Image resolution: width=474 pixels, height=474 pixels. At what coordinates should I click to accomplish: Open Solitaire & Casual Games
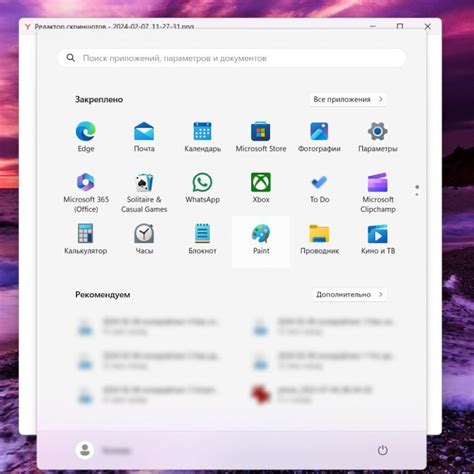coord(144,192)
